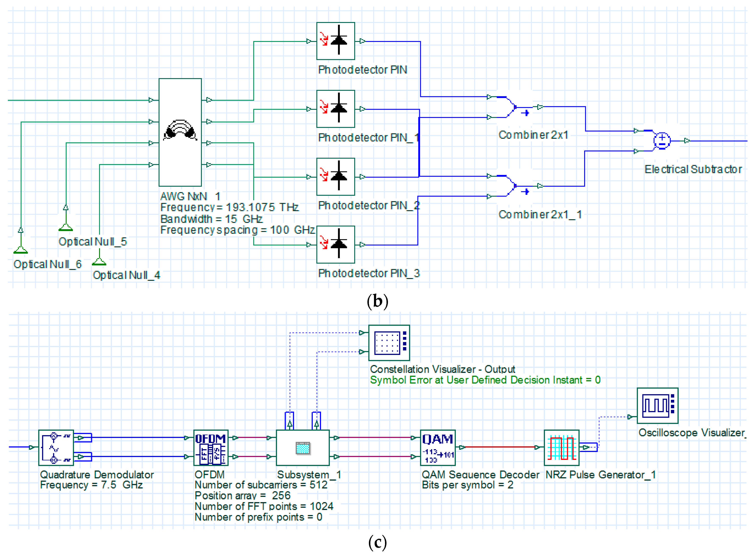
Task: Select the AWG NxN_1 component block
Action: (180, 132)
